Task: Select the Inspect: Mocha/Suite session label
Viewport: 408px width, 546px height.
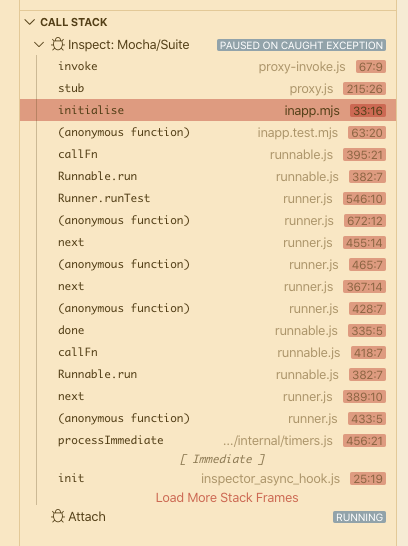Action: tap(129, 45)
